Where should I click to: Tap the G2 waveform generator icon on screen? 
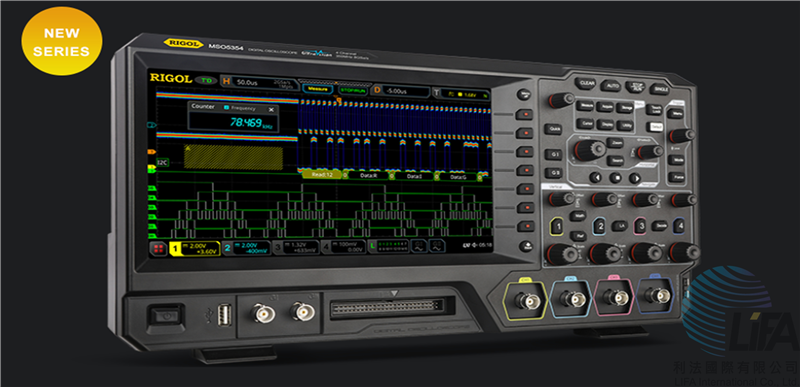click(x=437, y=247)
